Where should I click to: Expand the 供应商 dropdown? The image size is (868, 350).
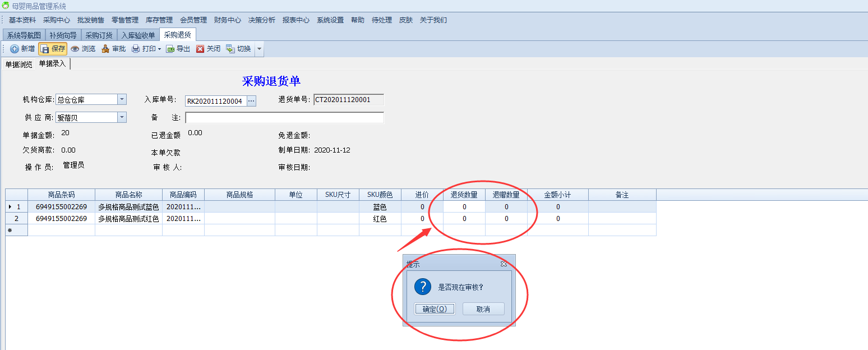(122, 117)
